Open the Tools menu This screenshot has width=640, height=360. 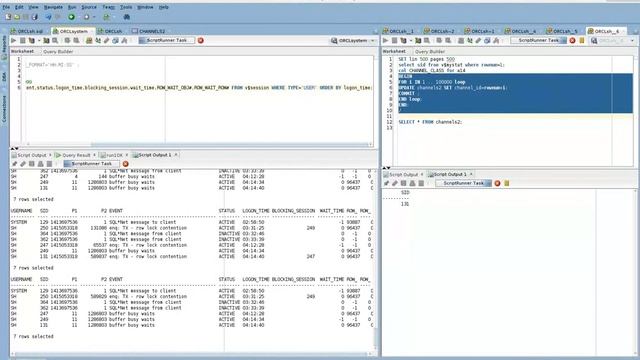(126, 7)
